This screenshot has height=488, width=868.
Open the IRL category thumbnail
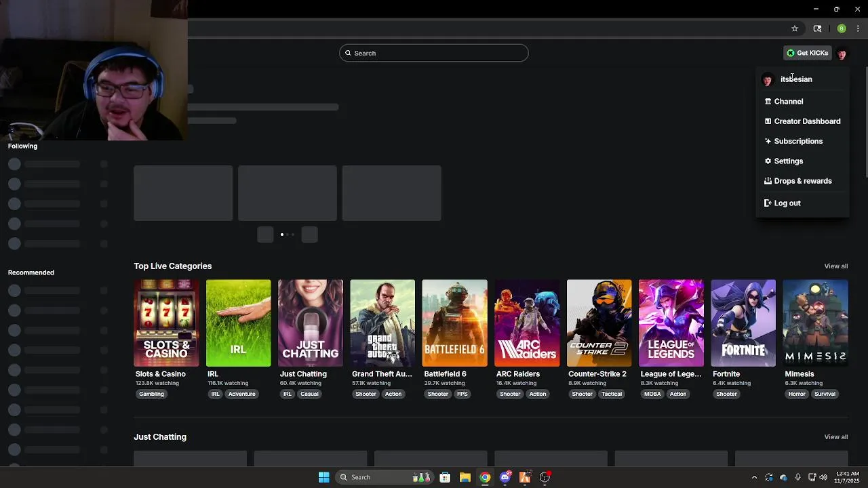pos(238,323)
